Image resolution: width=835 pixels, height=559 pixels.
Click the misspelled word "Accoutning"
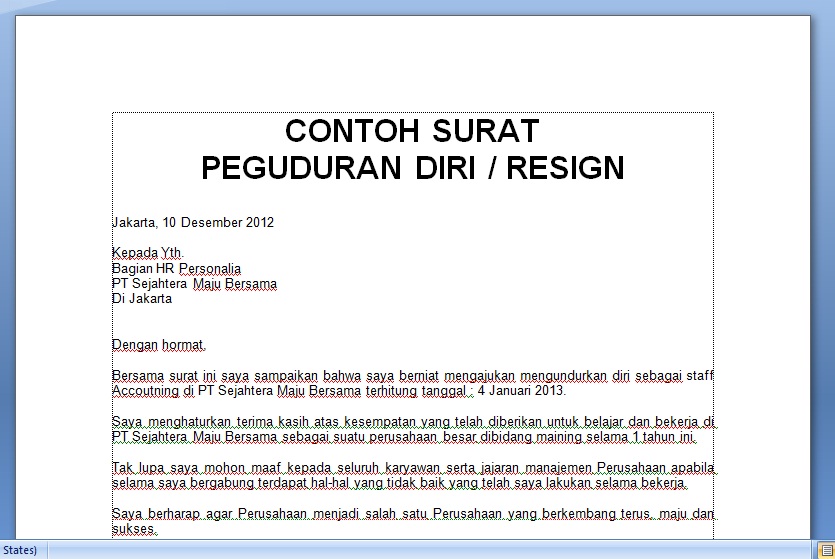[x=146, y=391]
